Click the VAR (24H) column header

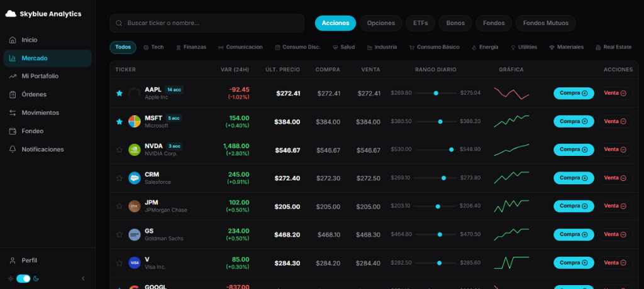(x=235, y=70)
